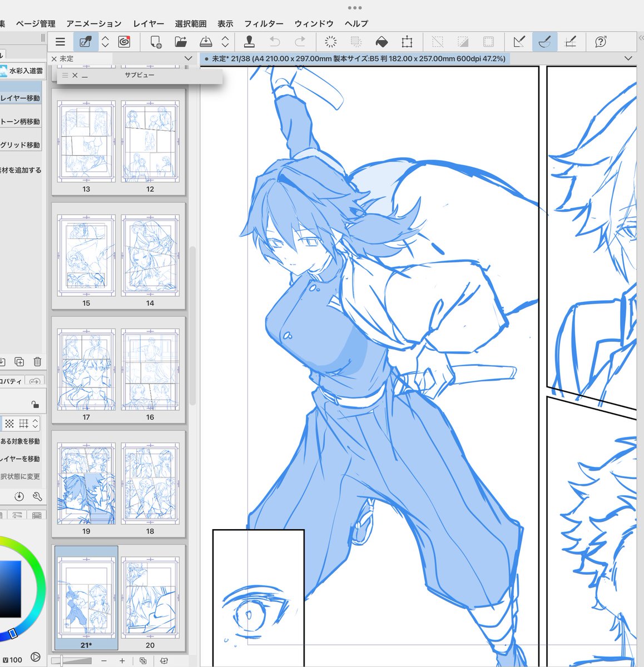Create a new document
This screenshot has width=644, height=667.
pos(155,42)
